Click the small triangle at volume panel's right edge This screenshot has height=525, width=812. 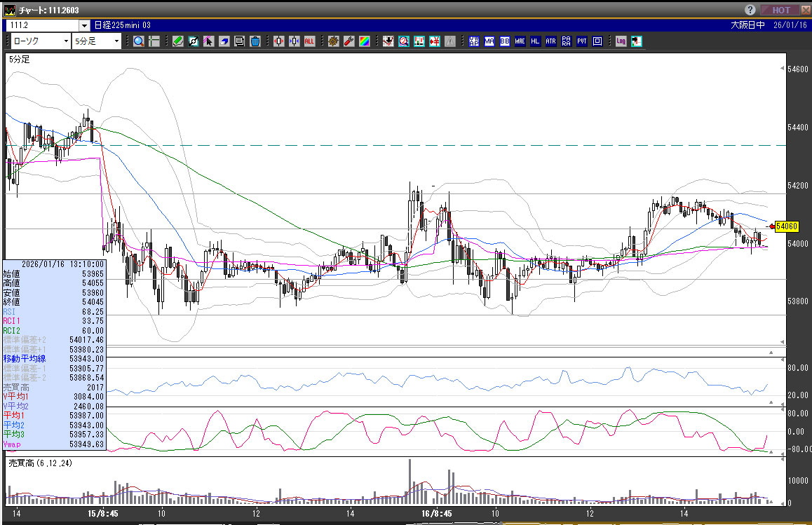[x=771, y=502]
